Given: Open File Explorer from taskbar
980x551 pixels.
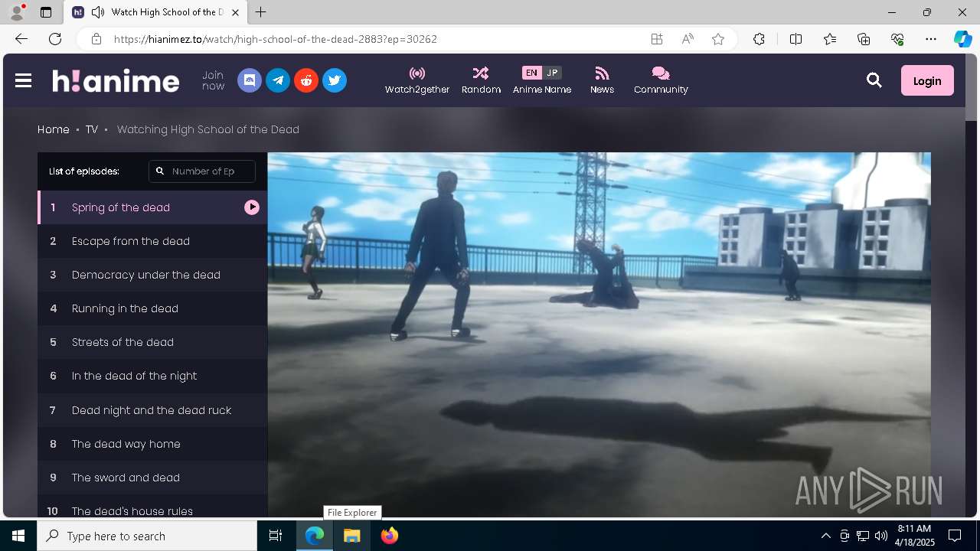Looking at the screenshot, I should pos(352,536).
